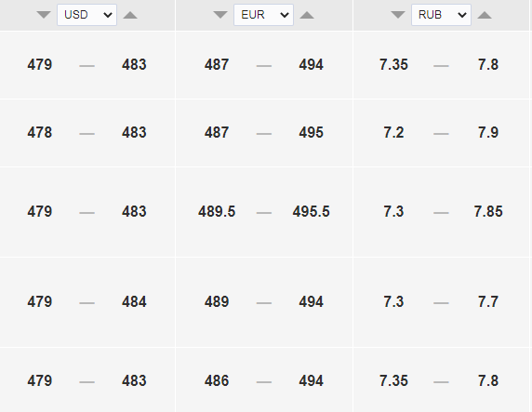The height and width of the screenshot is (412, 532).
Task: Select the 7.9 RUB sell rate
Action: pyautogui.click(x=488, y=132)
